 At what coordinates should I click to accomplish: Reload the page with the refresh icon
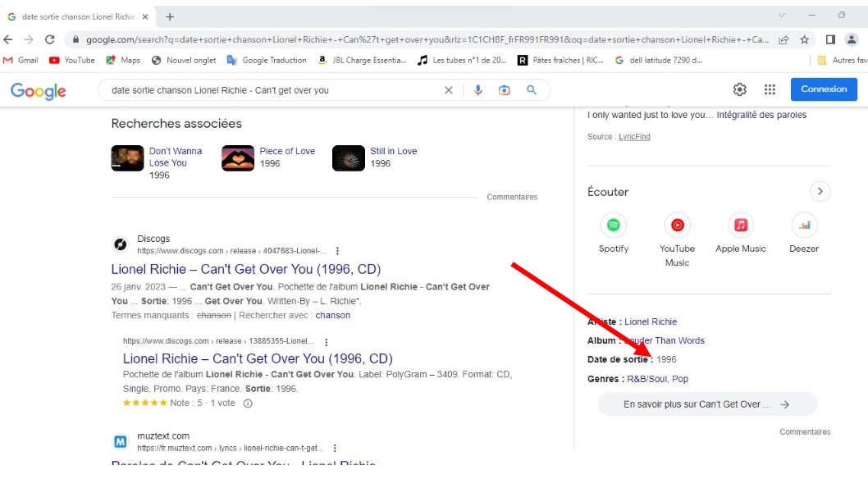click(50, 39)
